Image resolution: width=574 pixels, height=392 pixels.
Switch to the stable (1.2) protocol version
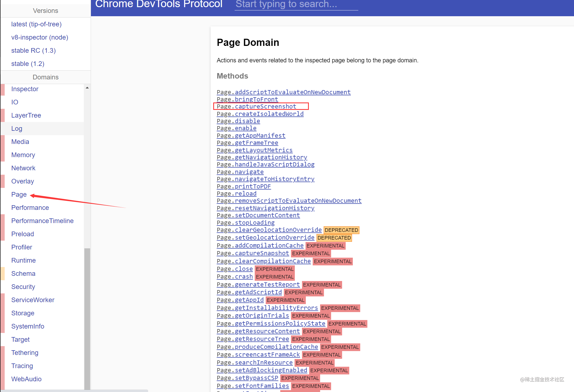[28, 63]
